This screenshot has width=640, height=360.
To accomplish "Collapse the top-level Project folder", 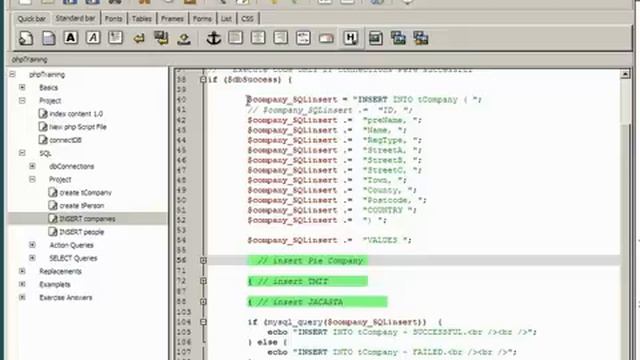I will 22,100.
